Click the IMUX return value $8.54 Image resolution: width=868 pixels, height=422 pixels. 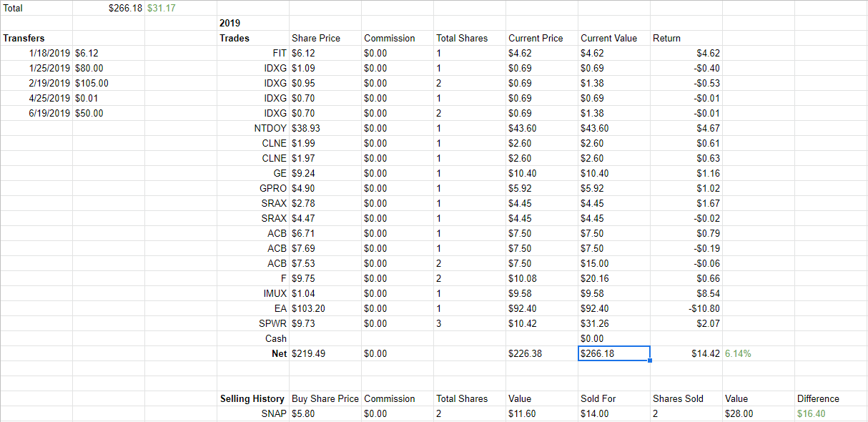tap(708, 293)
